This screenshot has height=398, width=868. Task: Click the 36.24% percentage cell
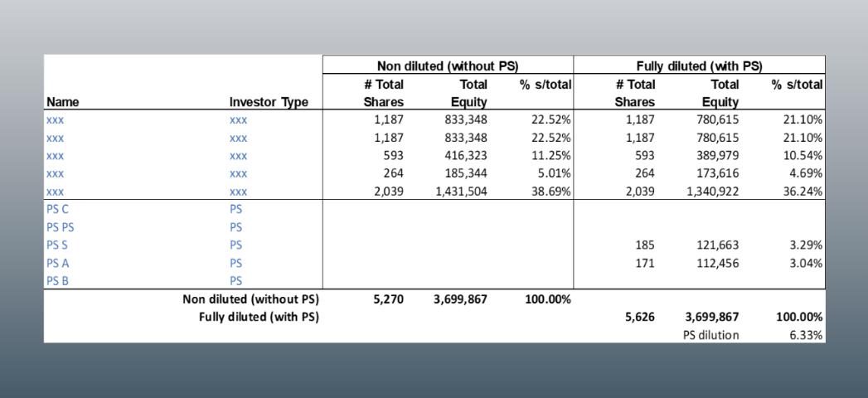(x=803, y=192)
